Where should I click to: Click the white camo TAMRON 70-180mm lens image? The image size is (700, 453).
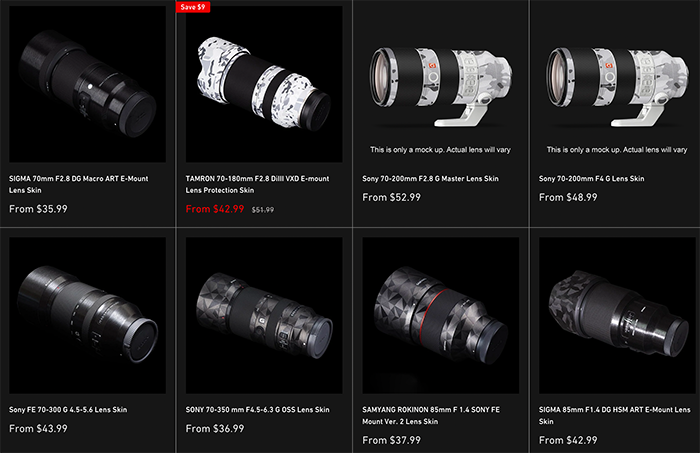point(264,84)
